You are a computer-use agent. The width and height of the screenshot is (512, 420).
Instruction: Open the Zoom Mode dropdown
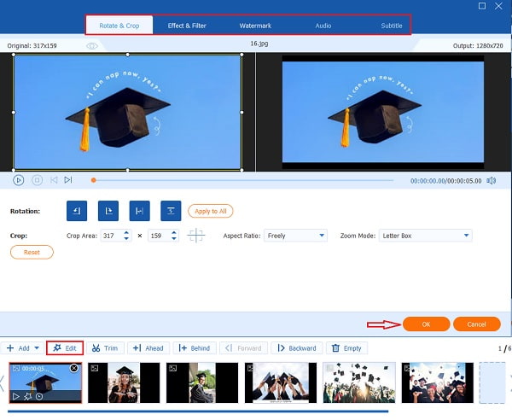[x=426, y=236]
